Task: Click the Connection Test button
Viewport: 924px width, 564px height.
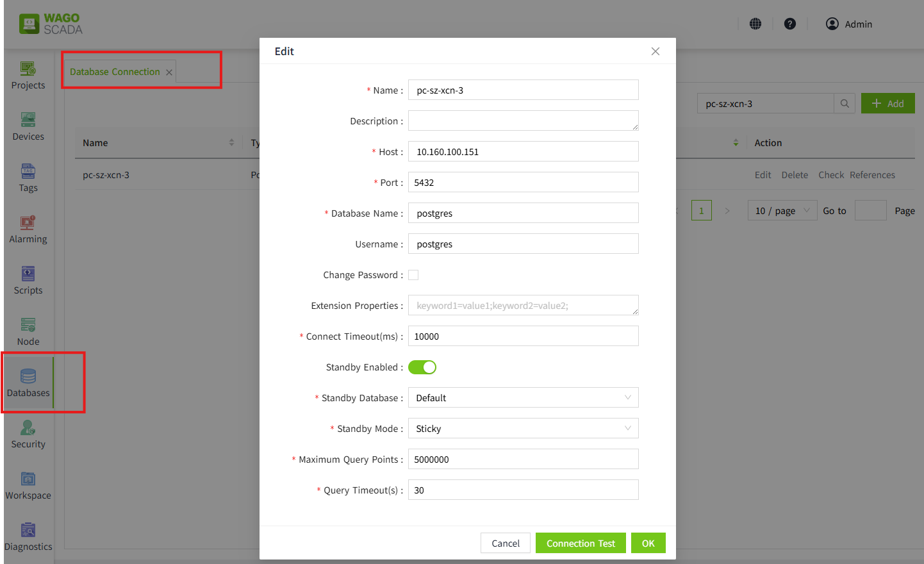Action: tap(581, 543)
